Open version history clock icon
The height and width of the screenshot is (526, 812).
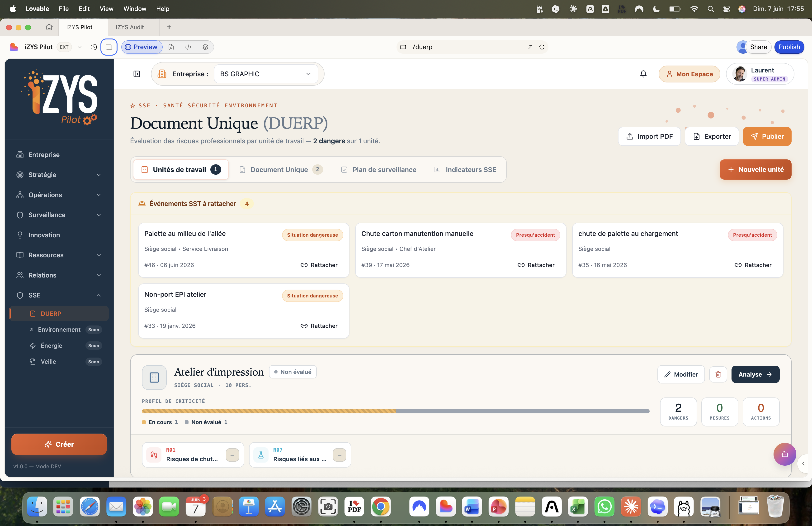[x=94, y=47]
